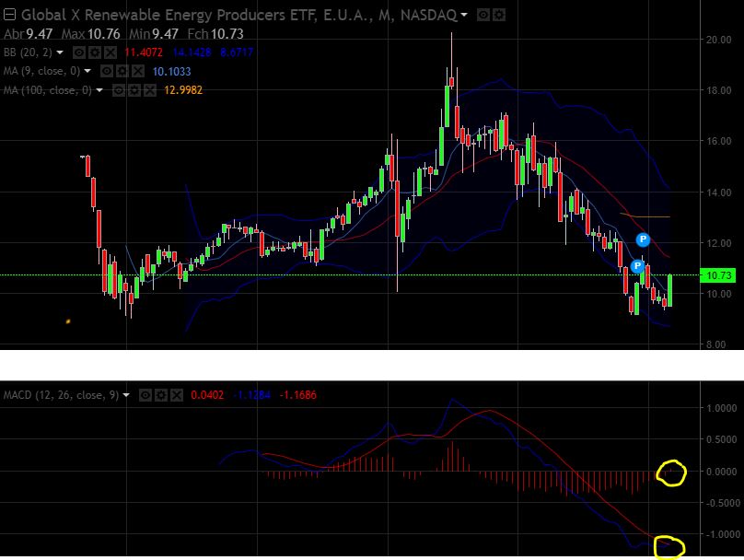Click the 14.00 price axis label
The width and height of the screenshot is (744, 560).
click(x=718, y=192)
